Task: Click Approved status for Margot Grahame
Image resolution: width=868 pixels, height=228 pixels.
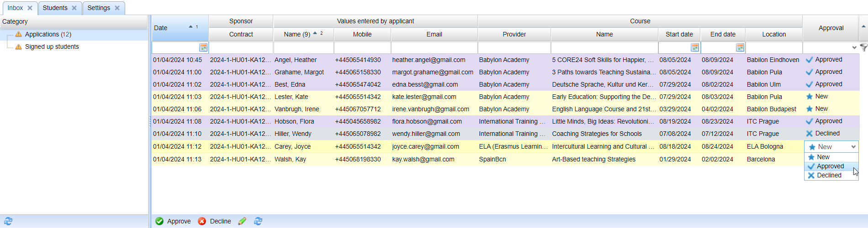Action: 829,72
